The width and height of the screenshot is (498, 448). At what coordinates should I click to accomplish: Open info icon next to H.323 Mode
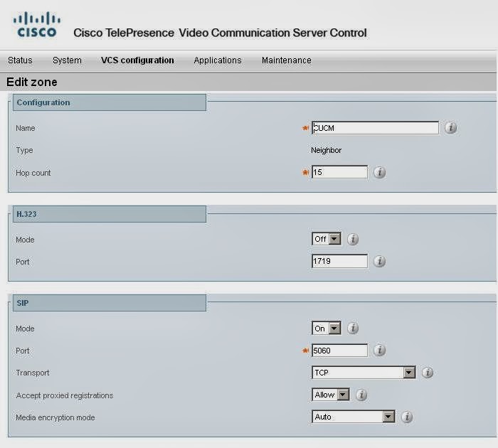[x=353, y=239]
